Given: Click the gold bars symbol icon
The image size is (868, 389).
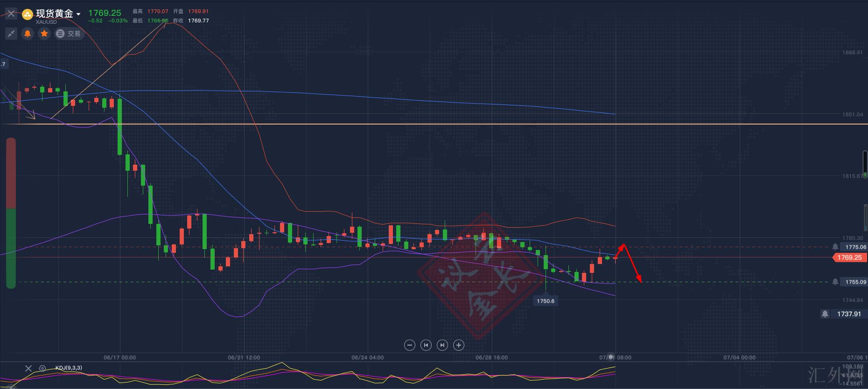Looking at the screenshot, I should tap(28, 15).
